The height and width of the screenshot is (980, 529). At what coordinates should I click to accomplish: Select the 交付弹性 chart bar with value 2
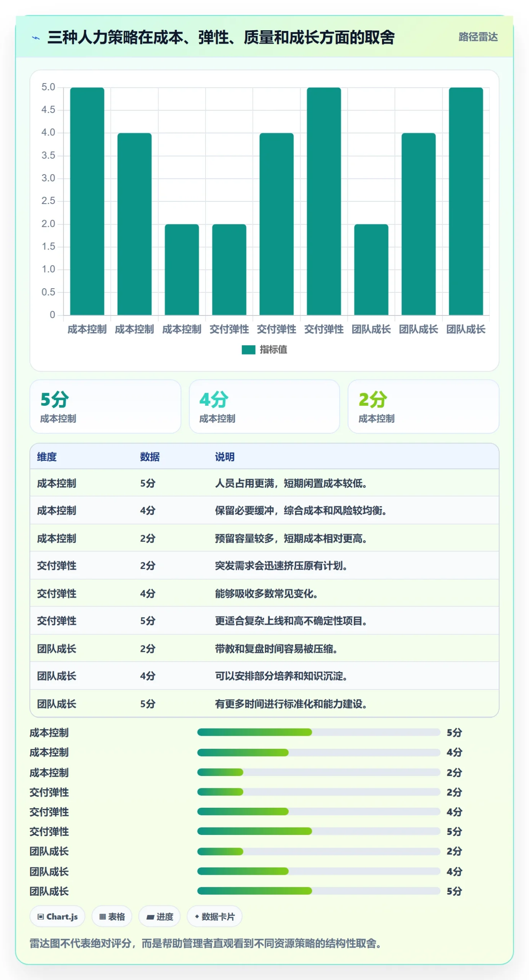click(229, 269)
